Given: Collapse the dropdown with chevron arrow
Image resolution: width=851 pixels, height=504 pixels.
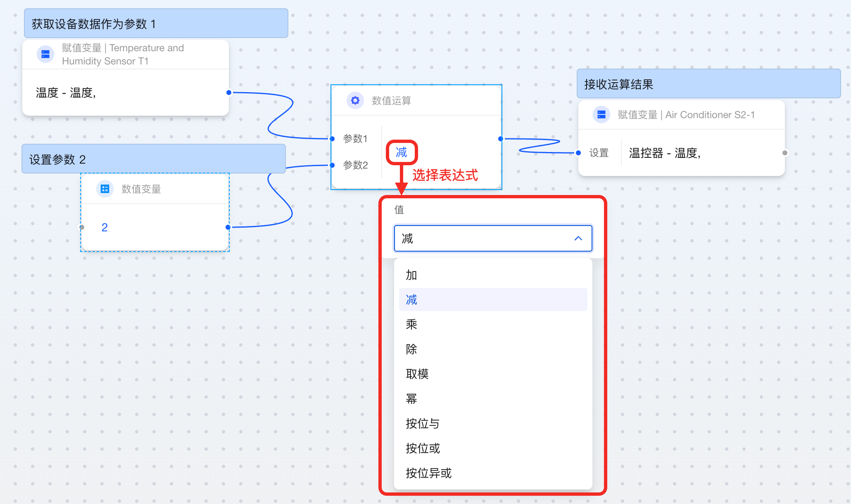Looking at the screenshot, I should (578, 238).
